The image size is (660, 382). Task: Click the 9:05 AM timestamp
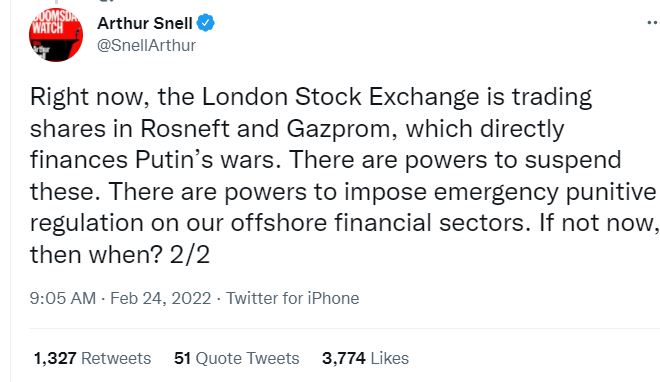tap(63, 298)
